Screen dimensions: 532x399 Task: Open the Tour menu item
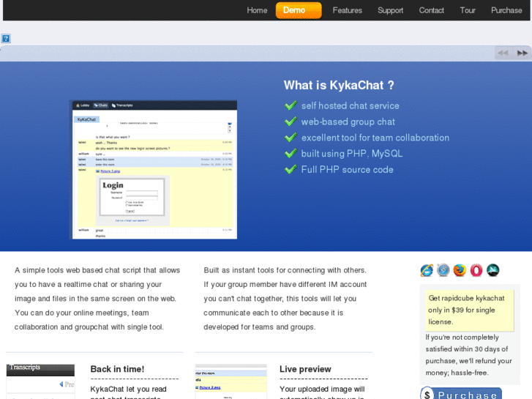click(468, 10)
